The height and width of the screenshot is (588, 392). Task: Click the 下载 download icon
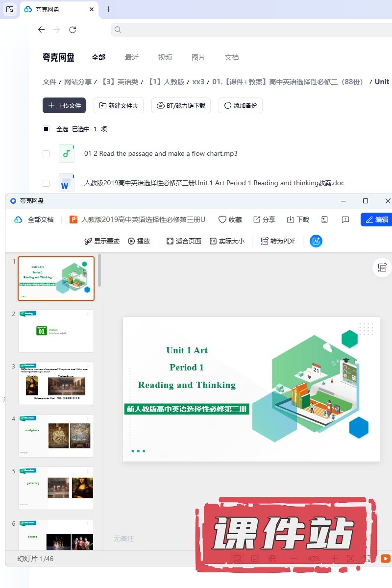coord(291,220)
